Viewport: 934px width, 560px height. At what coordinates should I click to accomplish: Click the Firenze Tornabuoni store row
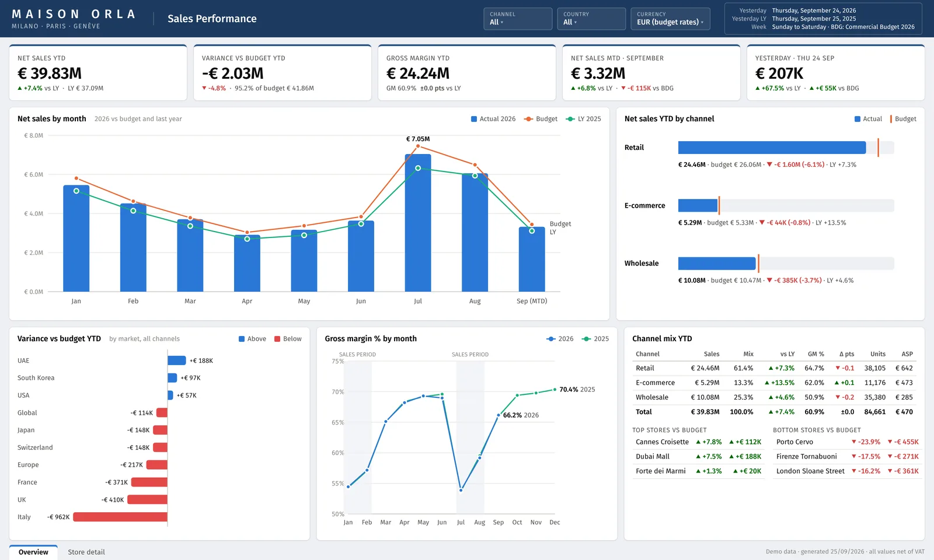[847, 457]
